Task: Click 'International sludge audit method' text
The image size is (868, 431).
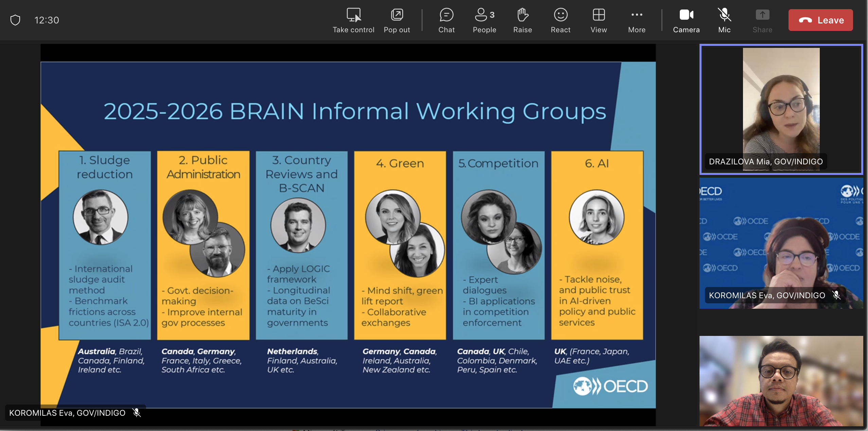Action: click(101, 279)
